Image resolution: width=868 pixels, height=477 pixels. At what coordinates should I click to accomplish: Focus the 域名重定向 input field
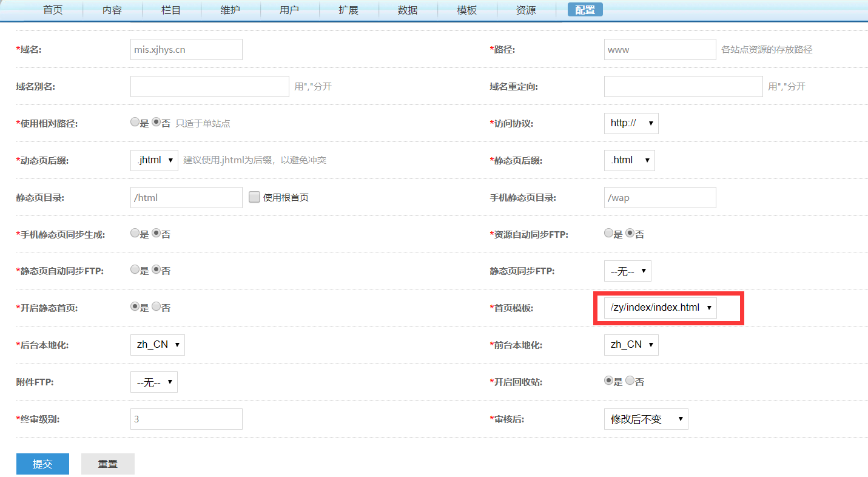pos(684,86)
